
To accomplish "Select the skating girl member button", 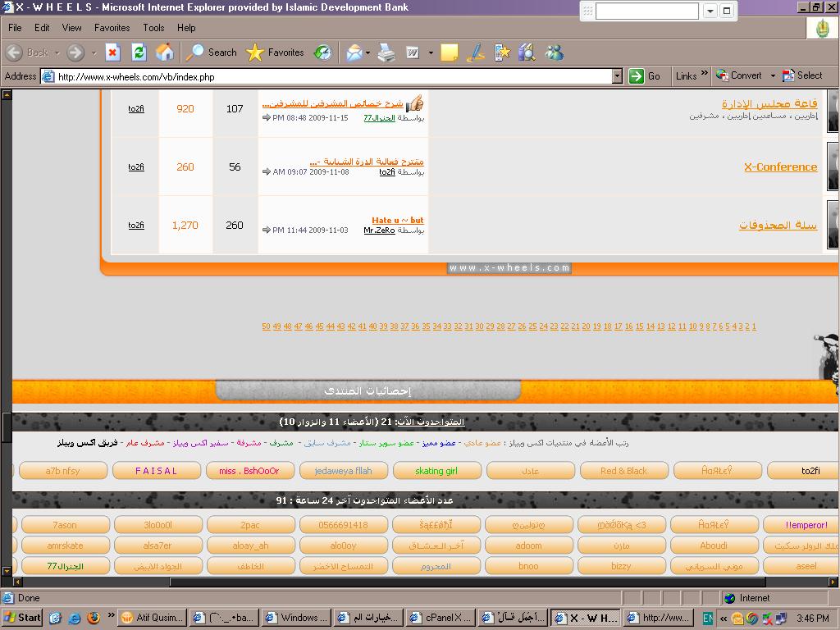I will tap(436, 471).
